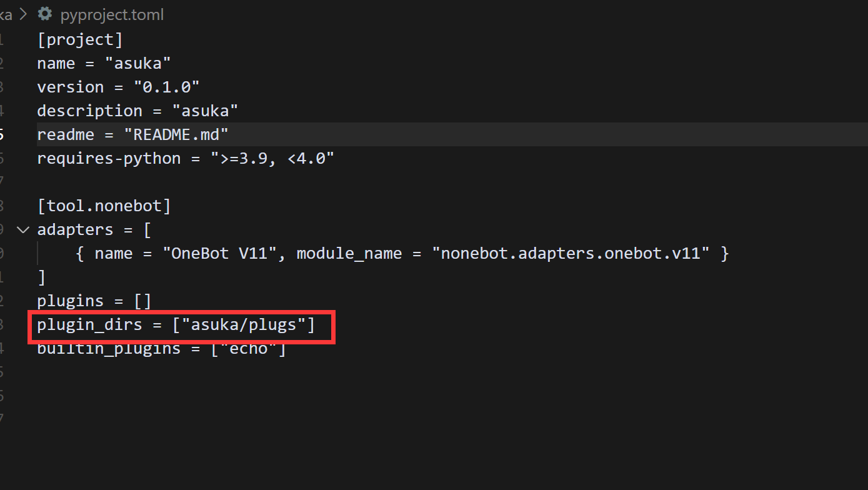The width and height of the screenshot is (868, 490).
Task: Click the version string "0.1.0"
Action: coord(166,87)
